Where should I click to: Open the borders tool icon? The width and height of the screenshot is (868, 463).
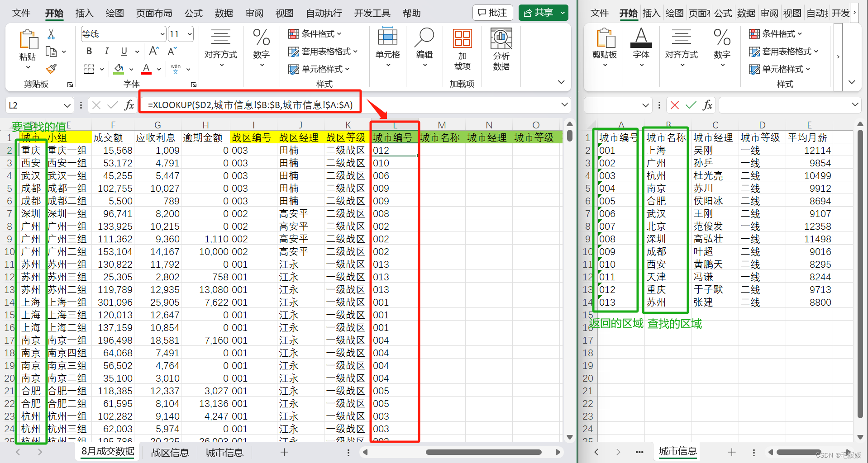(89, 69)
